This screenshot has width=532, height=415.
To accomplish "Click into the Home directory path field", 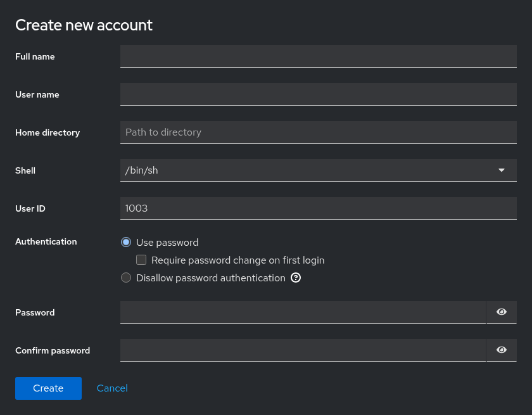I will pyautogui.click(x=318, y=132).
